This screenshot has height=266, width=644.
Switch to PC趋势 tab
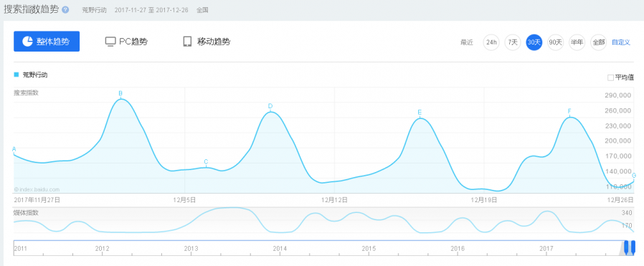tap(126, 42)
